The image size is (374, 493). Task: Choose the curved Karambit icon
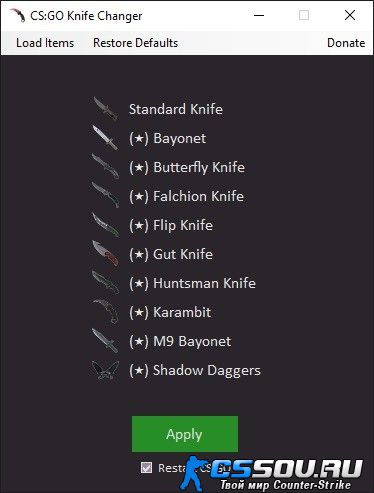point(105,312)
